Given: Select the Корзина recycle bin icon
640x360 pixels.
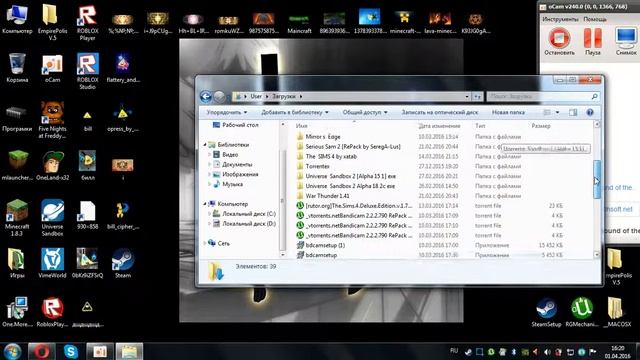Looking at the screenshot, I should 17,68.
